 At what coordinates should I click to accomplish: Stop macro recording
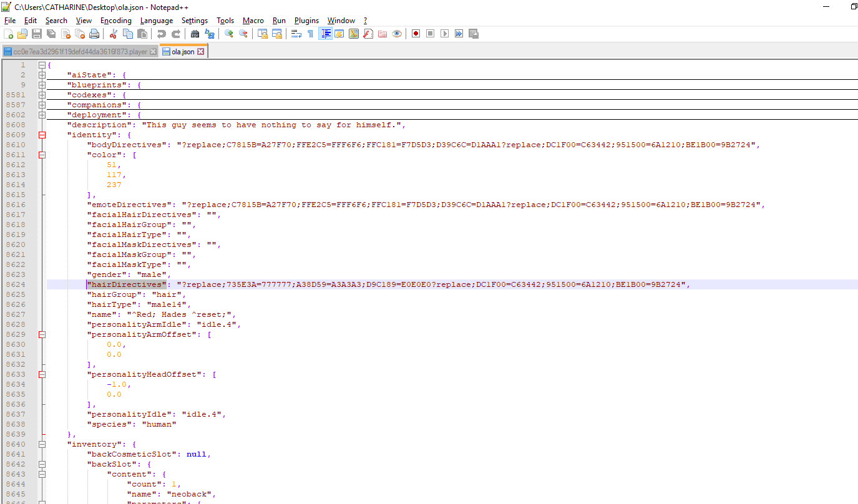431,34
